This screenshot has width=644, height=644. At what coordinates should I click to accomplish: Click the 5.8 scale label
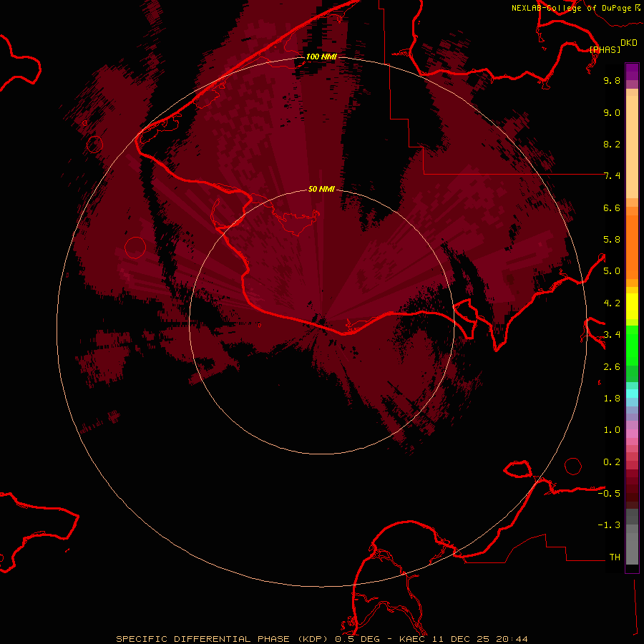click(x=612, y=240)
